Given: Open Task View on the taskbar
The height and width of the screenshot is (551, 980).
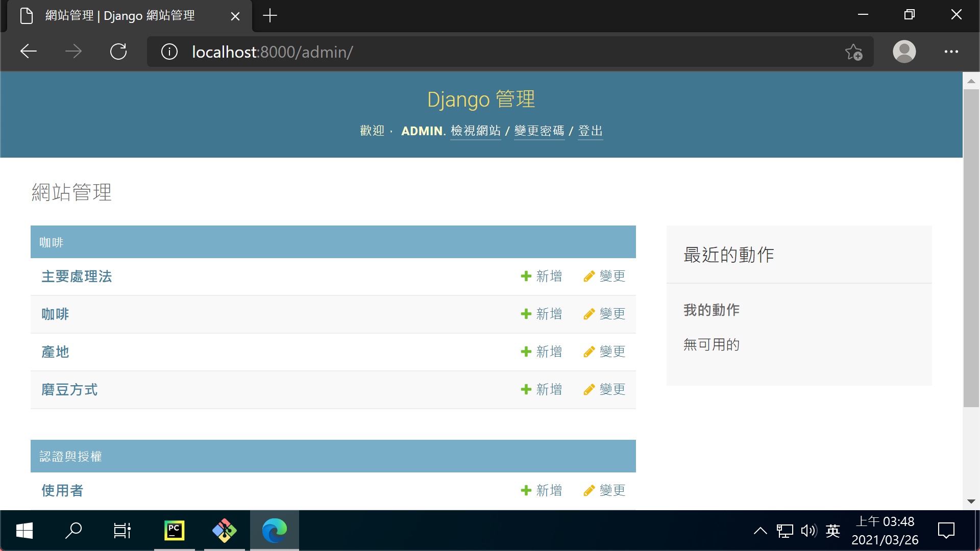Looking at the screenshot, I should pyautogui.click(x=122, y=531).
